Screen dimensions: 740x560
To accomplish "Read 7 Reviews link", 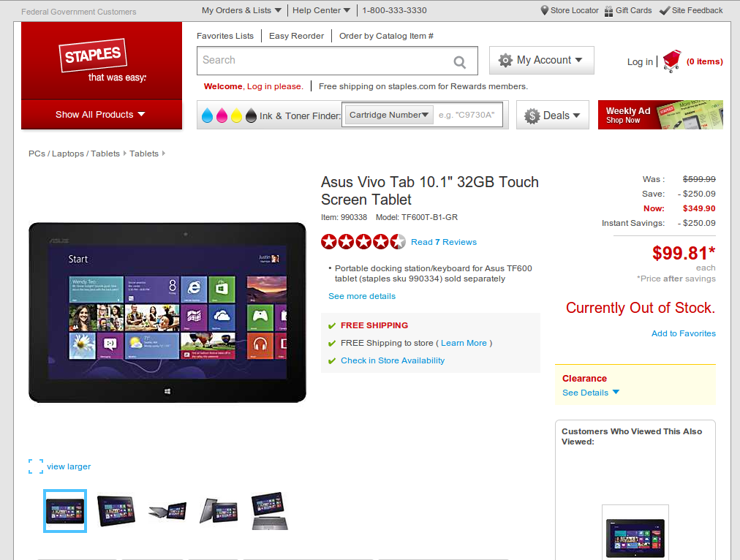I will click(x=444, y=242).
